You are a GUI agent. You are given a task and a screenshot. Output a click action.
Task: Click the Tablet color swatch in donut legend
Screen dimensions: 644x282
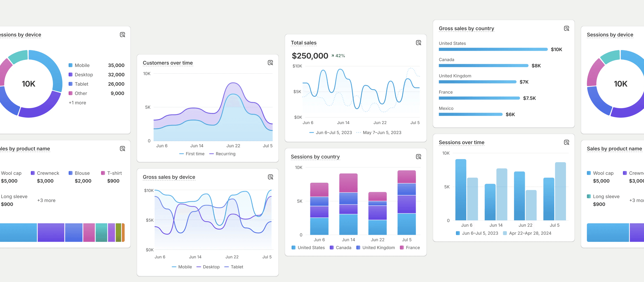70,84
